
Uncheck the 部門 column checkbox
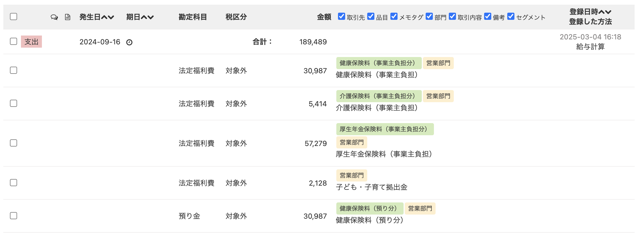point(429,16)
